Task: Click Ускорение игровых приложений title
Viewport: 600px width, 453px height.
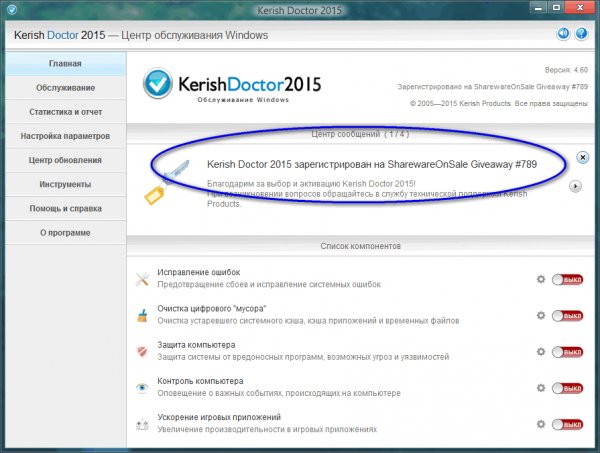Action: 219,417
